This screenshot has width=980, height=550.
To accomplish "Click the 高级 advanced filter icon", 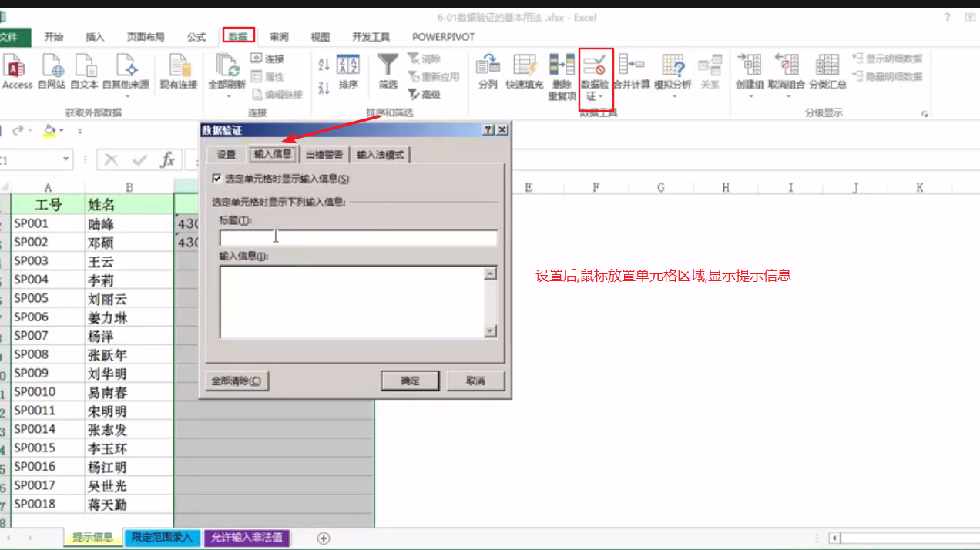I will (424, 96).
